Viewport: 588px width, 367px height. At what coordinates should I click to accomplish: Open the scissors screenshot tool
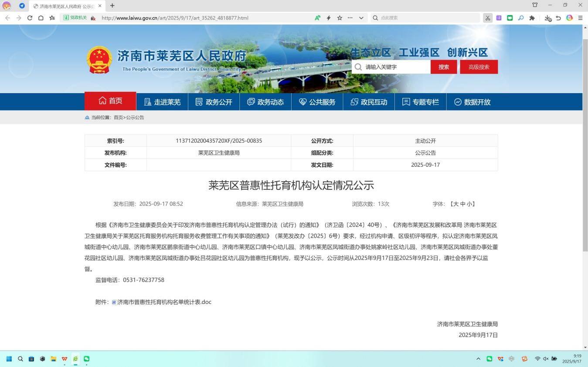pos(487,18)
